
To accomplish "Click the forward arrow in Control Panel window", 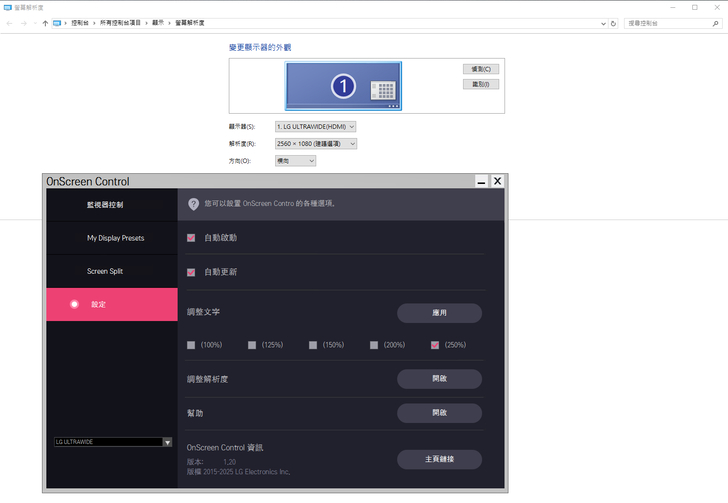I will 24,23.
